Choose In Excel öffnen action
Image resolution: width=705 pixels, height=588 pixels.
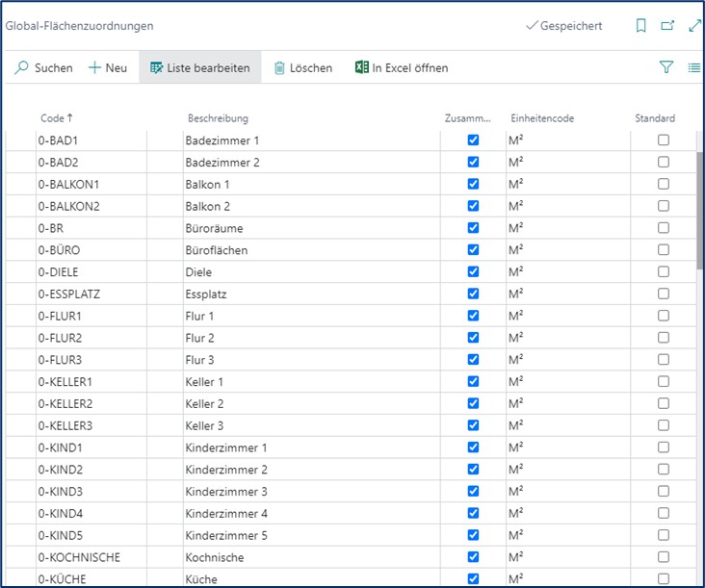409,68
